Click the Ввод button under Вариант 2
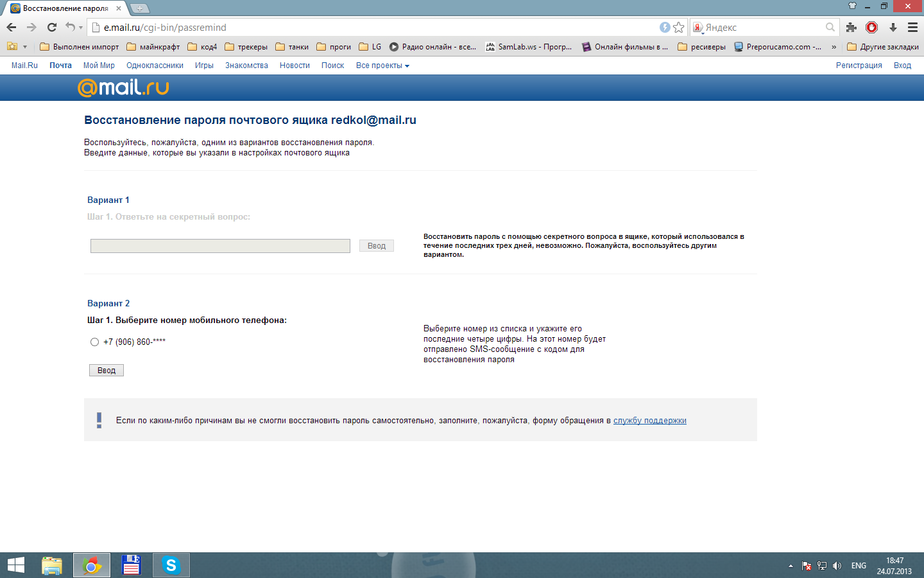The height and width of the screenshot is (578, 924). 107,371
